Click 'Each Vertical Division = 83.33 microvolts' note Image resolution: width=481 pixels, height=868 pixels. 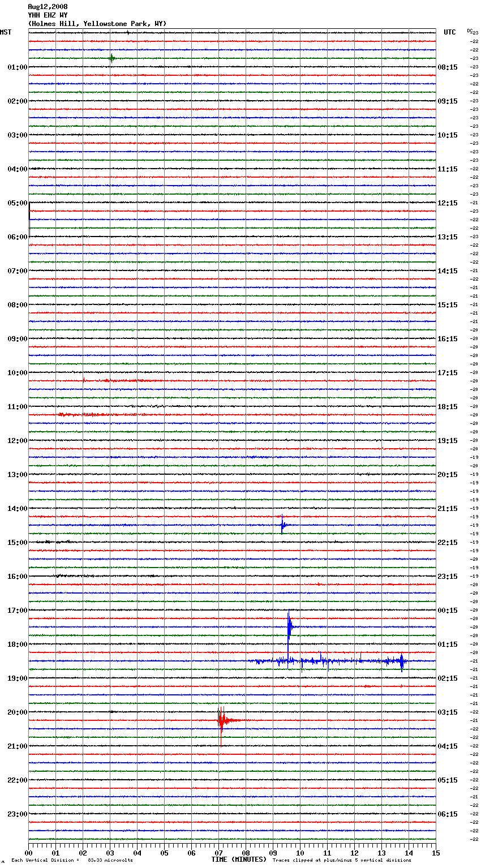(x=72, y=861)
